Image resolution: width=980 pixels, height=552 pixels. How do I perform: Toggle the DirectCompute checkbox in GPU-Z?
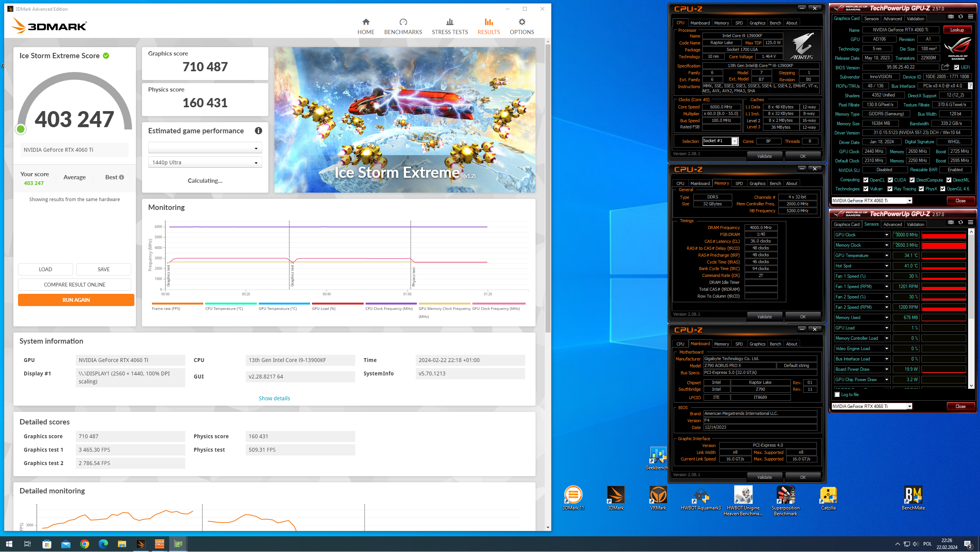point(912,180)
